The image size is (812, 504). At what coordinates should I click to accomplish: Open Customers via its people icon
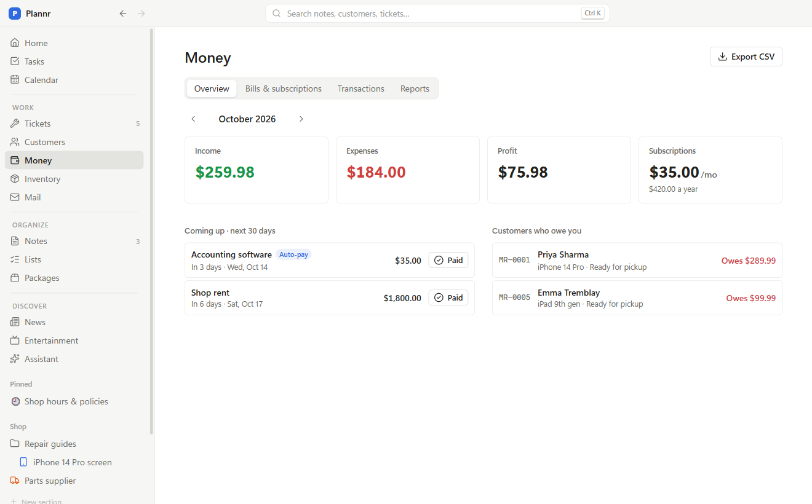coord(15,142)
